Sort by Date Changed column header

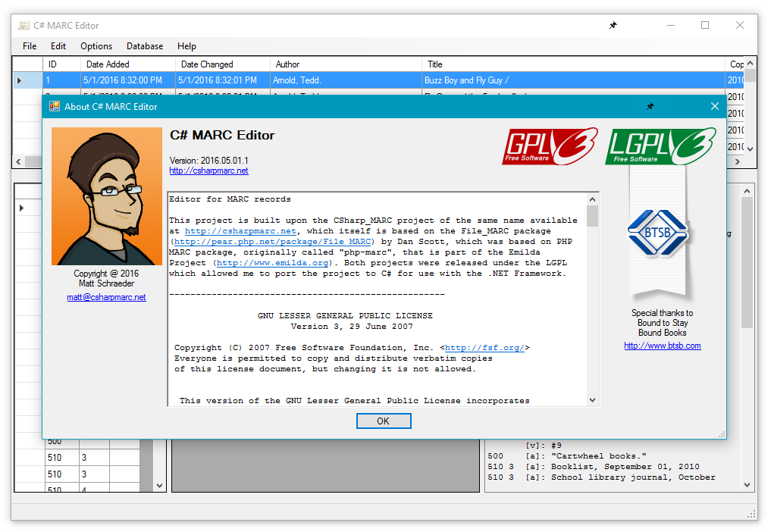point(222,64)
